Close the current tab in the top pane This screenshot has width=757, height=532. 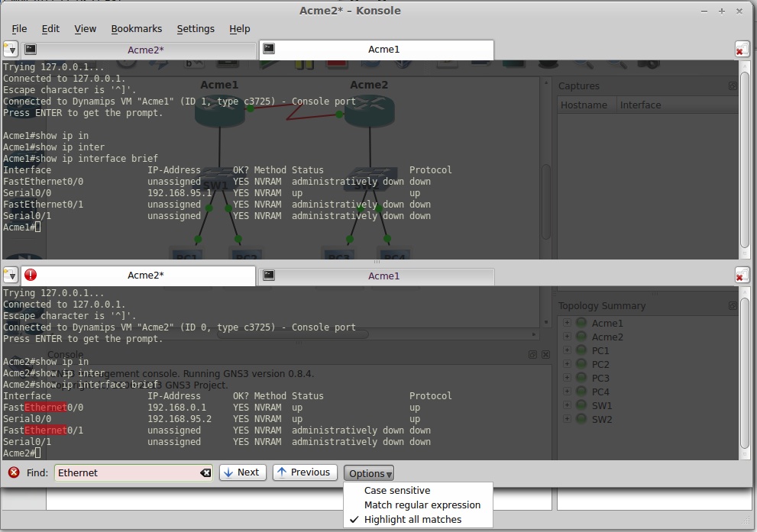(x=742, y=50)
